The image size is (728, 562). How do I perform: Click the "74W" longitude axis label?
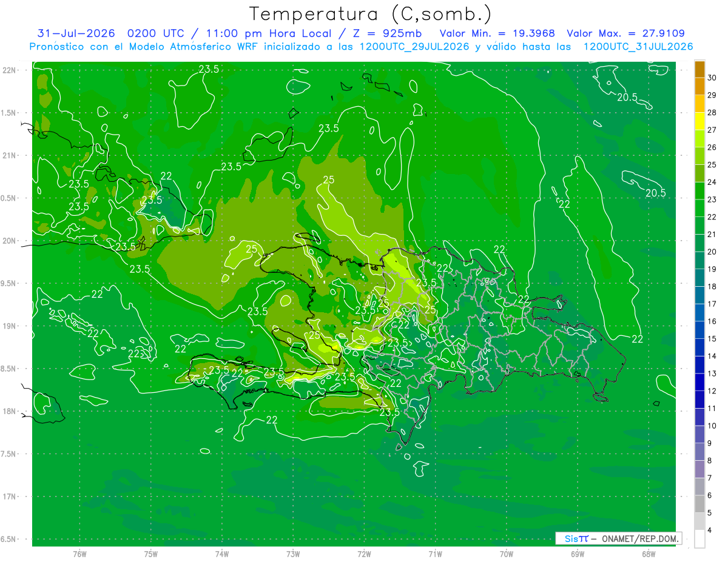[222, 554]
